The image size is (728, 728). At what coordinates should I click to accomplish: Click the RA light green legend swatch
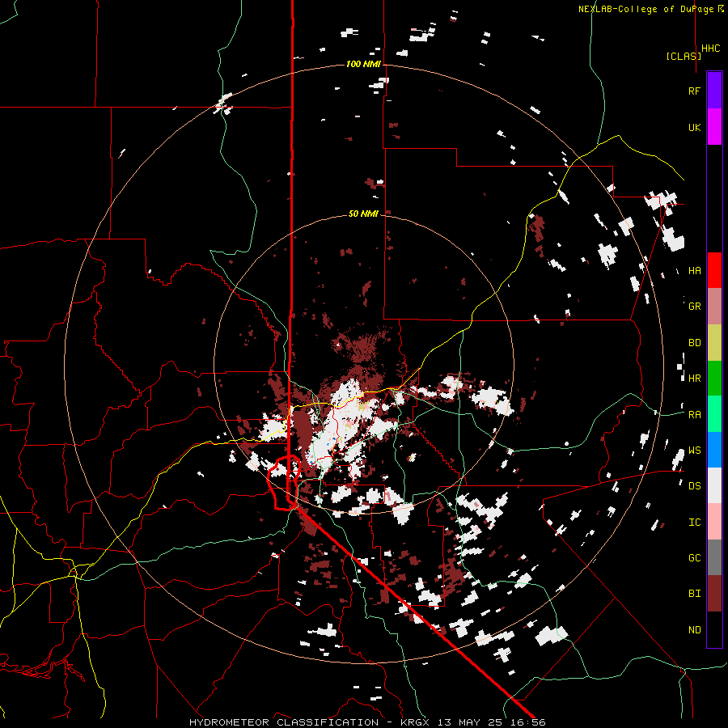click(714, 414)
